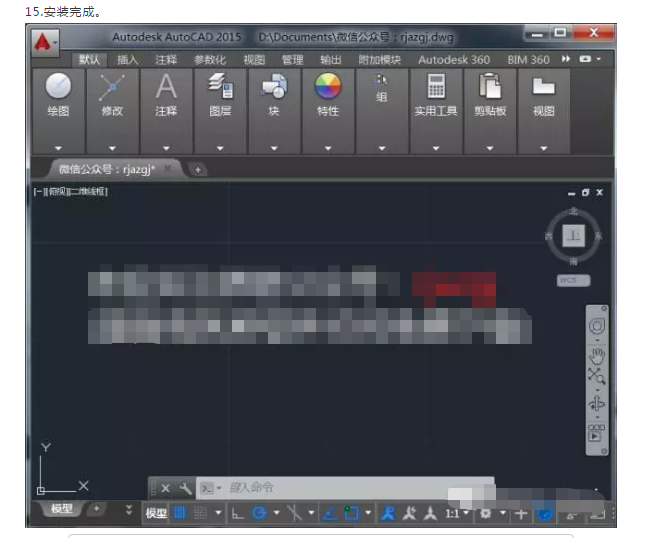Switch to the 管理 ribbon tab
This screenshot has height=538, width=662.
click(x=292, y=60)
